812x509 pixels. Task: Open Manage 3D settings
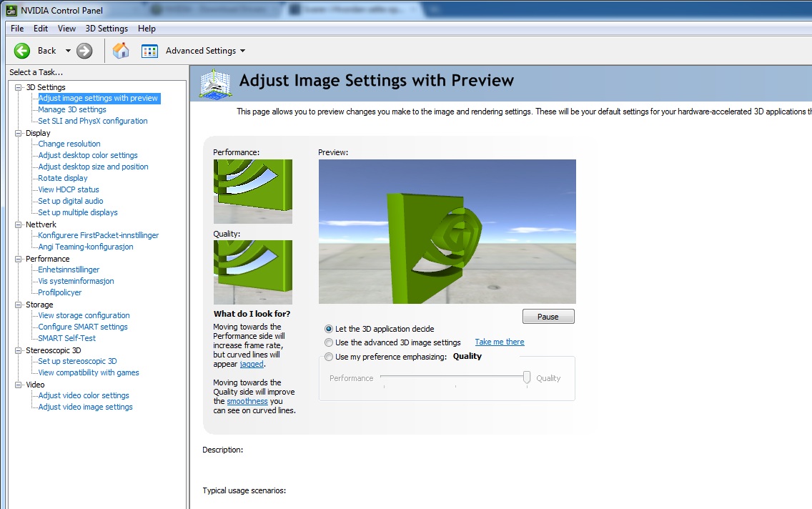pos(72,110)
